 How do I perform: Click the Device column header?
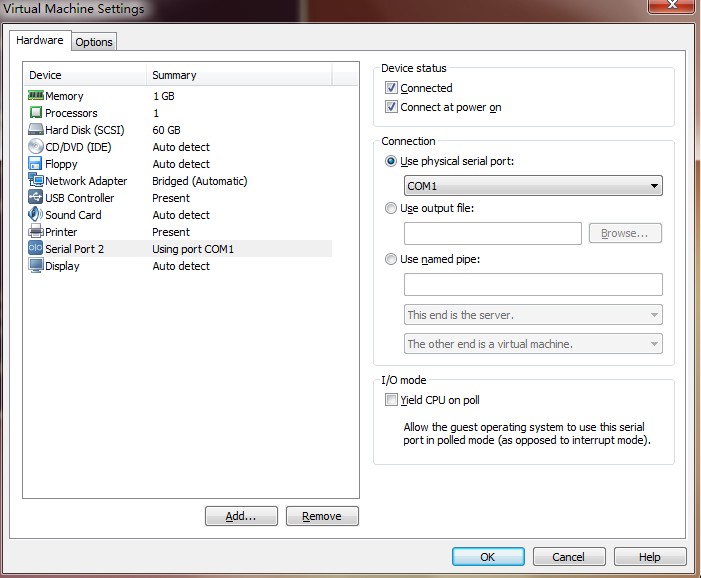click(x=85, y=75)
